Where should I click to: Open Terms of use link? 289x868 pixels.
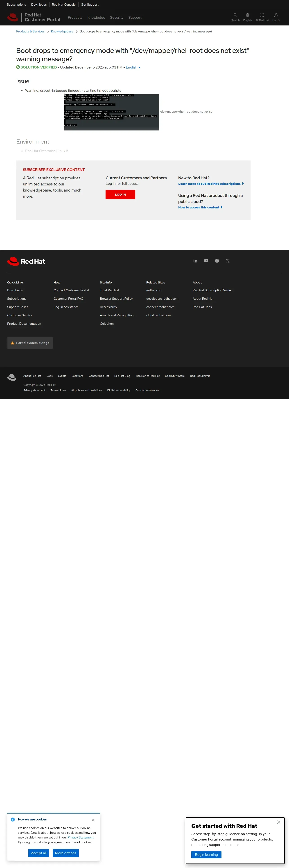click(x=58, y=390)
